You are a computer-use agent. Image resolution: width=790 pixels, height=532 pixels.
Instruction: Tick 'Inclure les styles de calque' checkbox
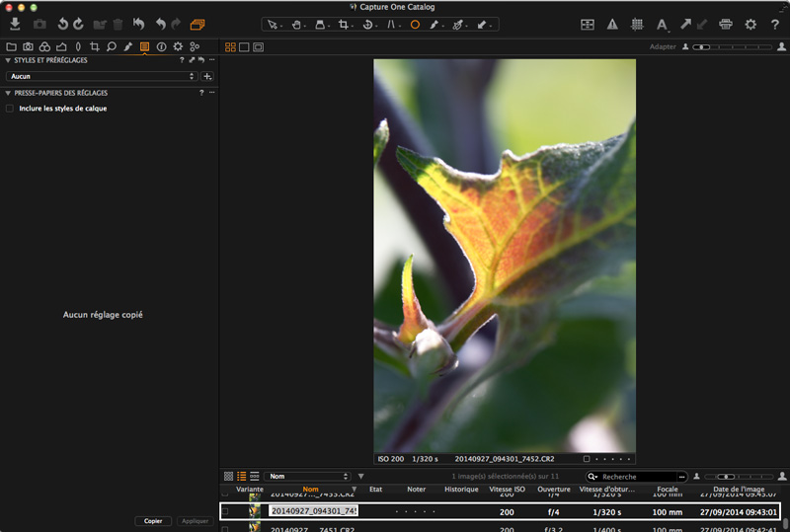click(x=10, y=109)
